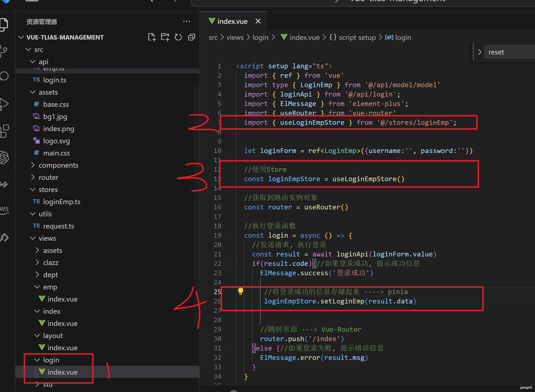Click the script setup breadcrumb segment
Screen dimensions: 535x392
pos(353,37)
